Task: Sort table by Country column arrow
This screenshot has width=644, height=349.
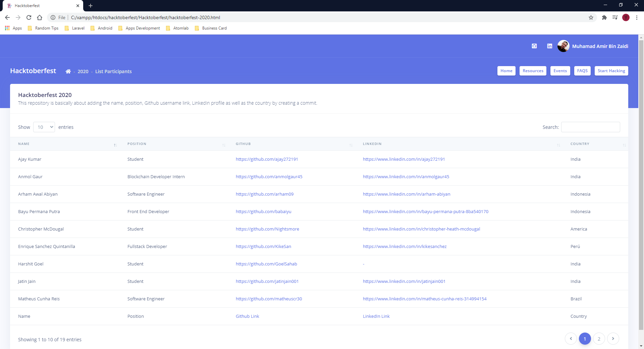Action: (x=624, y=145)
